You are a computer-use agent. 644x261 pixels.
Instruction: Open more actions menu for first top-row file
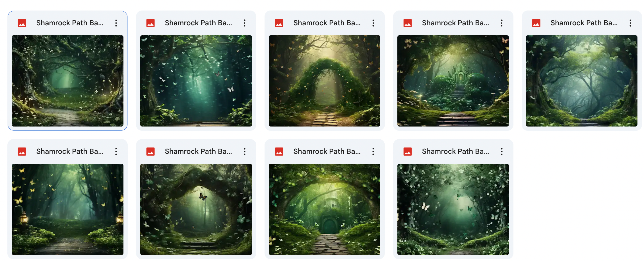coord(116,23)
